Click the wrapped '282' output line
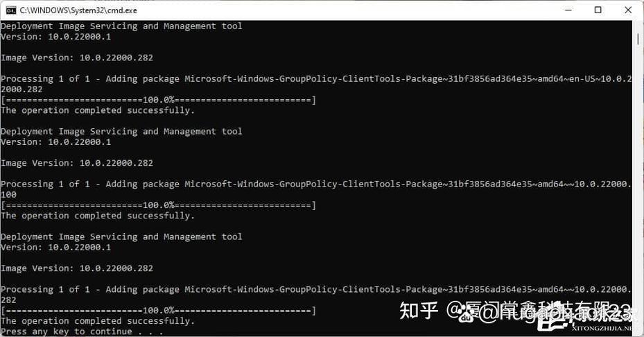This screenshot has width=644, height=337. pos(8,300)
